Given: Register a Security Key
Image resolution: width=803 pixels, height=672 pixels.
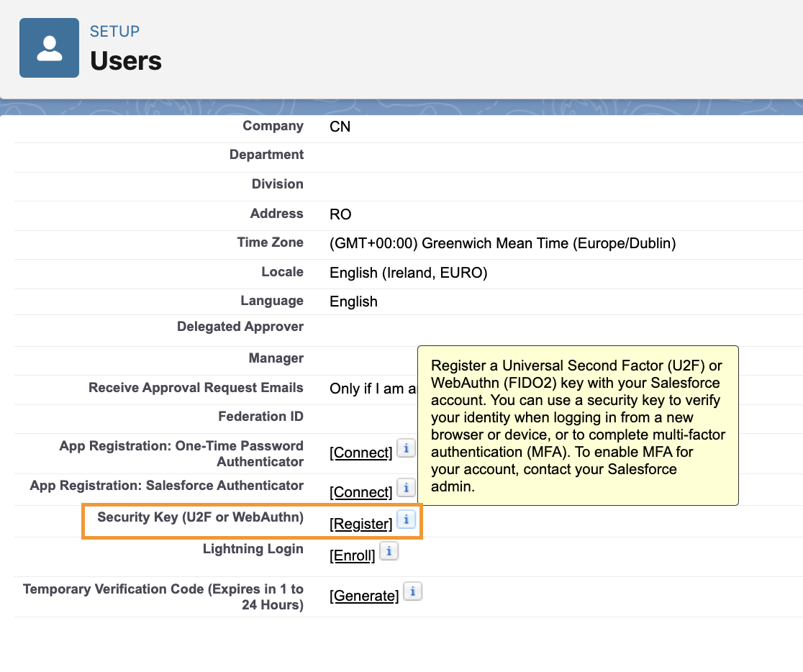Looking at the screenshot, I should point(361,524).
